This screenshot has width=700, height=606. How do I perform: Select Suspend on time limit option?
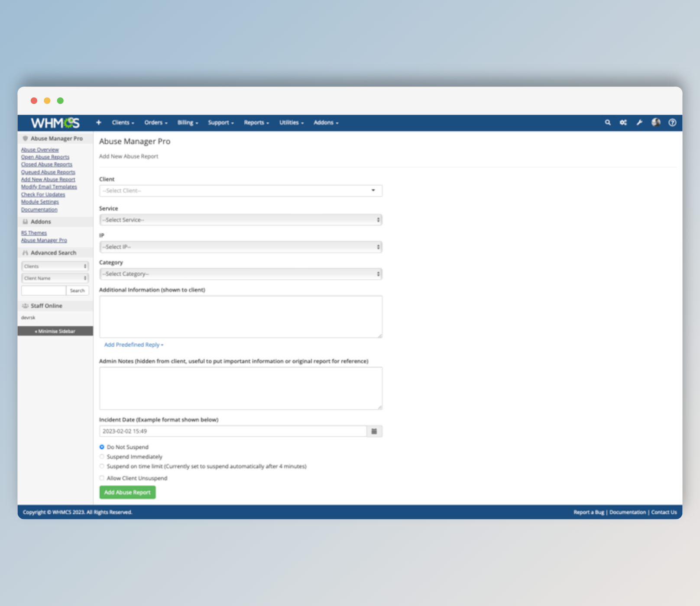(x=102, y=466)
